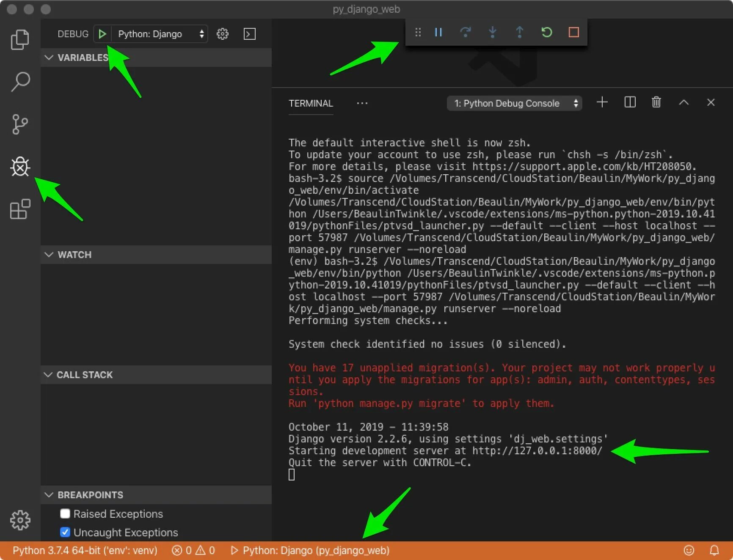733x560 pixels.
Task: Click the Step Over debug button
Action: (x=465, y=32)
